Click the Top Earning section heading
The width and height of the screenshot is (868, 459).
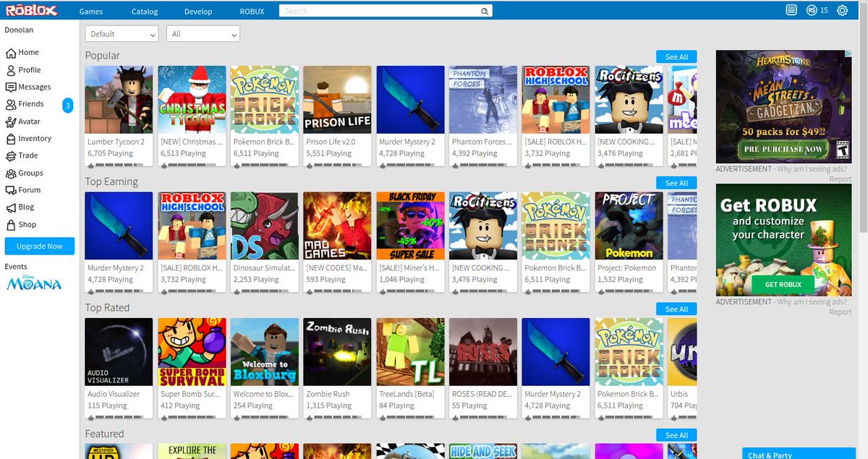point(111,181)
